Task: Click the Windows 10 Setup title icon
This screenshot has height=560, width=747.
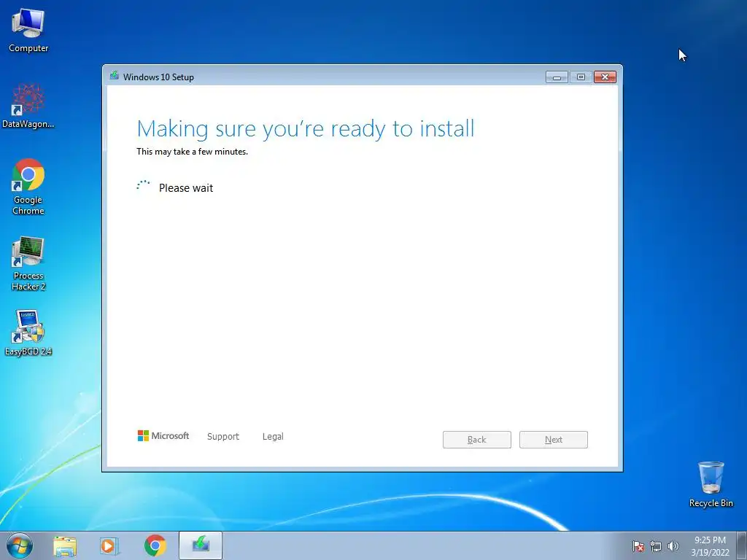Action: pyautogui.click(x=115, y=76)
